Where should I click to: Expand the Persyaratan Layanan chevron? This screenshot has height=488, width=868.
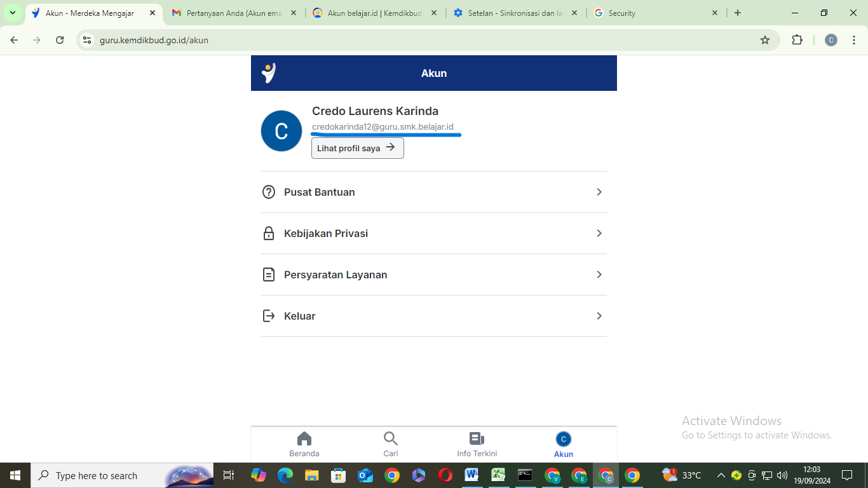[599, 274]
